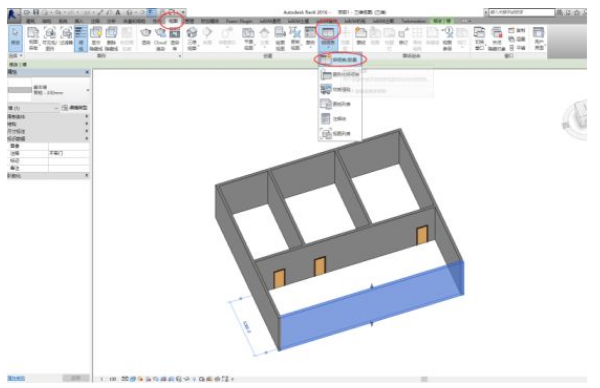Close the Properties palette
600x388 pixels.
tap(87, 72)
